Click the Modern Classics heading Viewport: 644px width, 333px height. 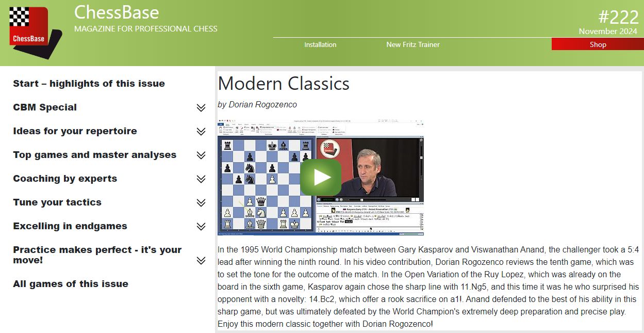[284, 84]
